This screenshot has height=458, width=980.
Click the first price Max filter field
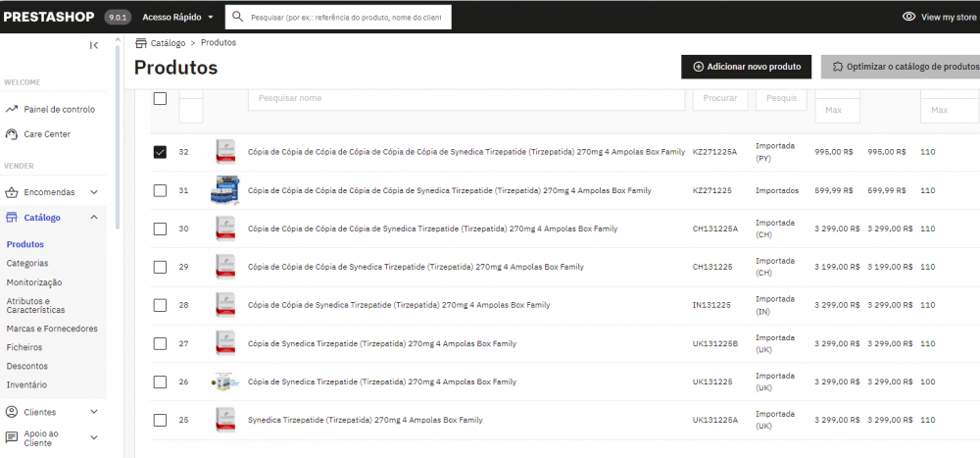[x=838, y=110]
